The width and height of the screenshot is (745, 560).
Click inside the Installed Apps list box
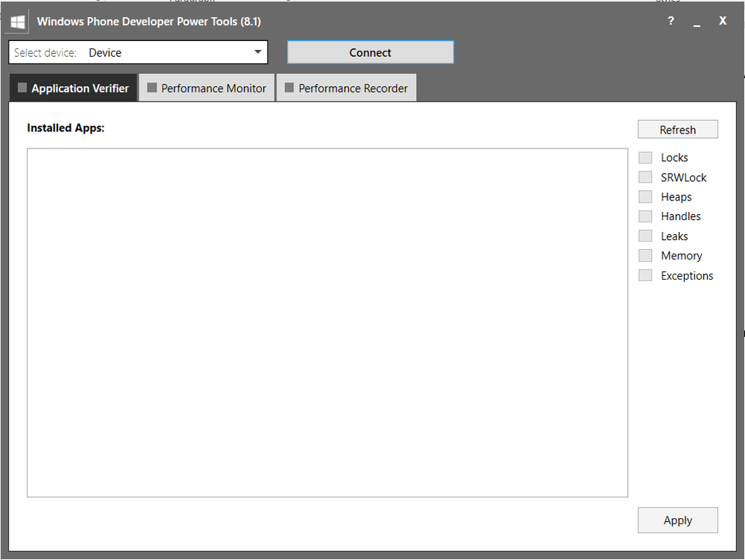[327, 323]
